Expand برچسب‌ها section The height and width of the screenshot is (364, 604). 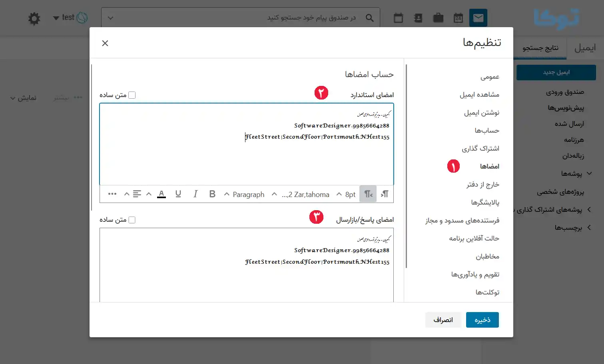click(589, 227)
